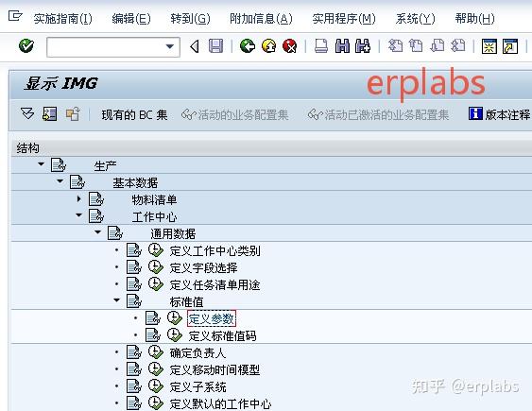Select the 定义子系统 tree entry

pos(197,386)
